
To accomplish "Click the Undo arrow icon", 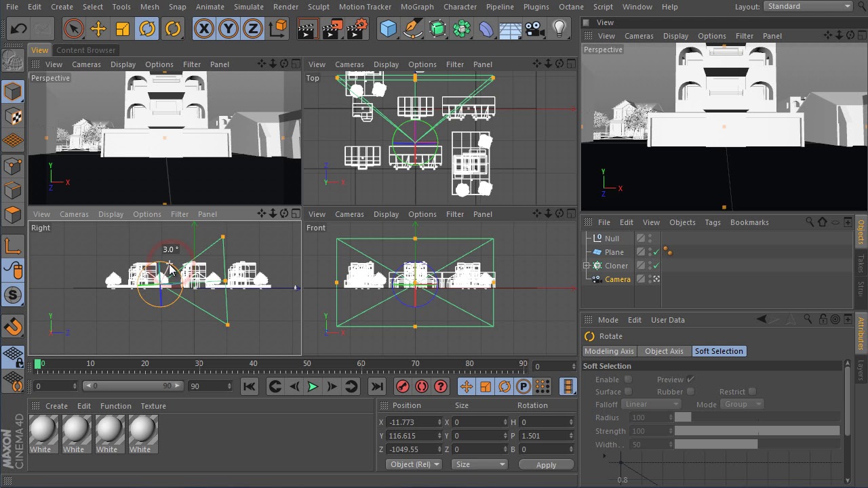I will click(18, 28).
